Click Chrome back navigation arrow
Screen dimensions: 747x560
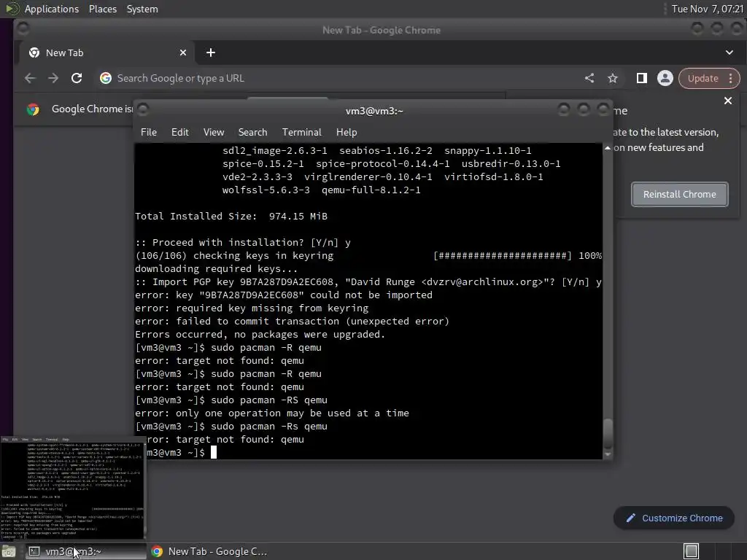(30, 78)
